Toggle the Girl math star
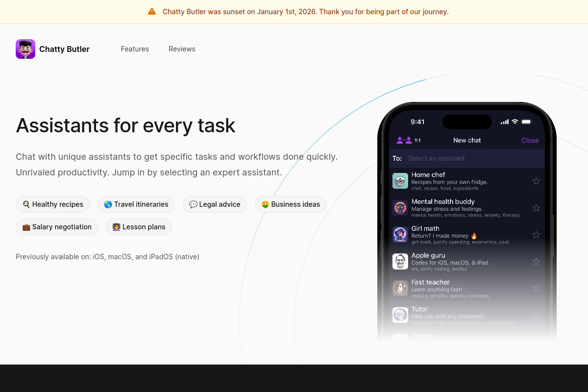The width and height of the screenshot is (588, 392). [536, 235]
